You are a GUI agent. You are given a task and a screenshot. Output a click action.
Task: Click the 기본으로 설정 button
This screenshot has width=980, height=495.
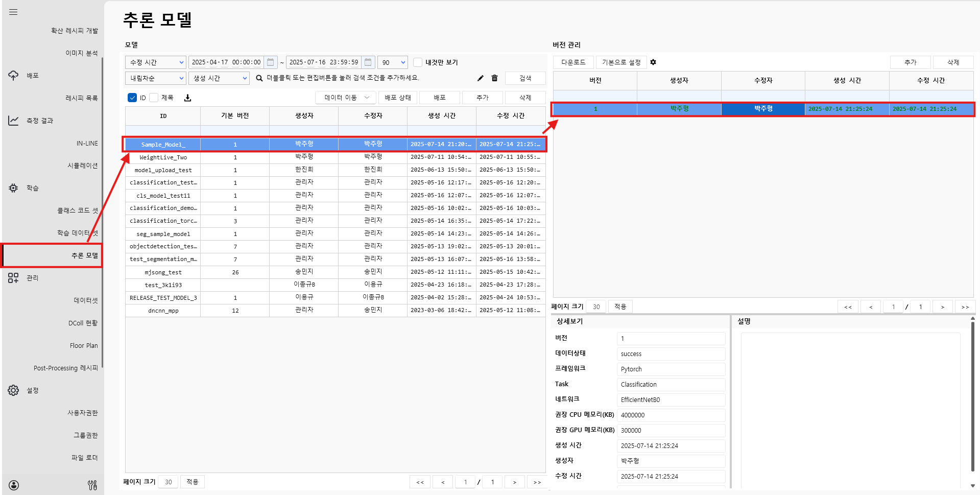(621, 62)
